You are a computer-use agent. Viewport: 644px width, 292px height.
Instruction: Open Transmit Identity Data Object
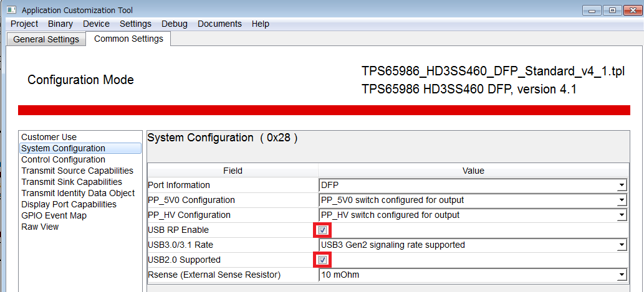click(x=78, y=193)
